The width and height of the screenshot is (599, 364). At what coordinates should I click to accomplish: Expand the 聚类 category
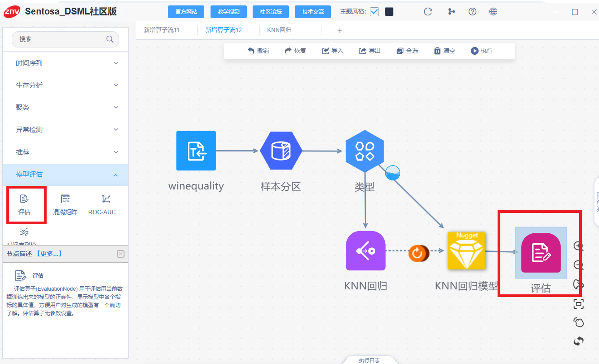coord(66,108)
